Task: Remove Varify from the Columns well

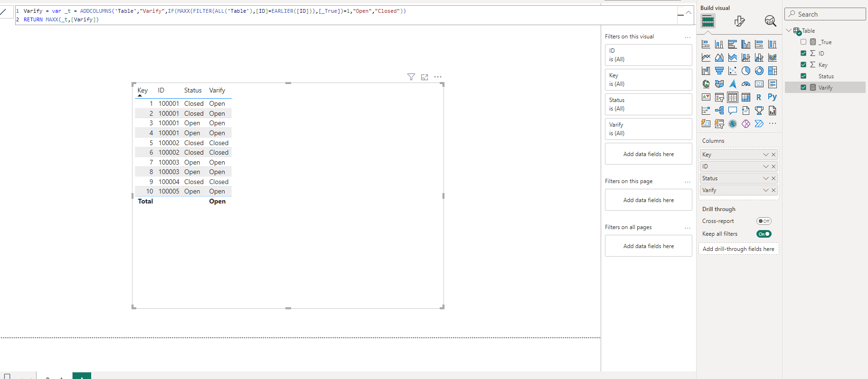Action: pos(774,190)
